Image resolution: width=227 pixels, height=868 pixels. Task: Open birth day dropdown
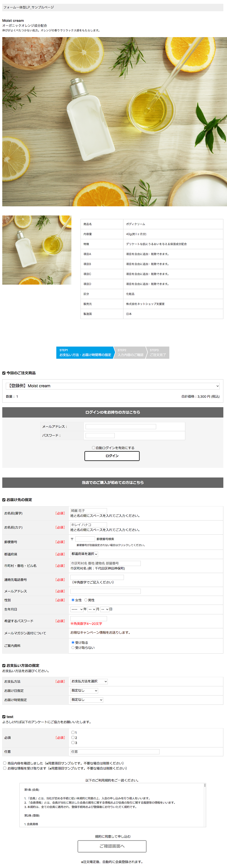point(105,609)
